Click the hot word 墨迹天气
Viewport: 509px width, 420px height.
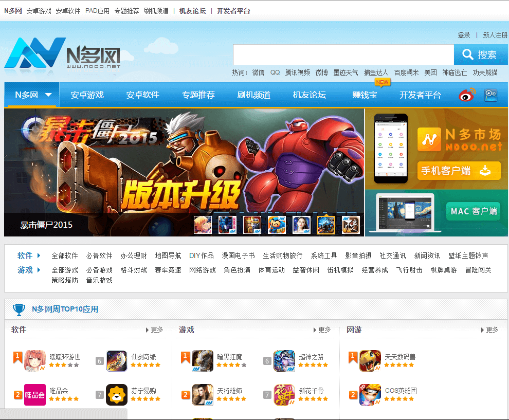tap(346, 72)
